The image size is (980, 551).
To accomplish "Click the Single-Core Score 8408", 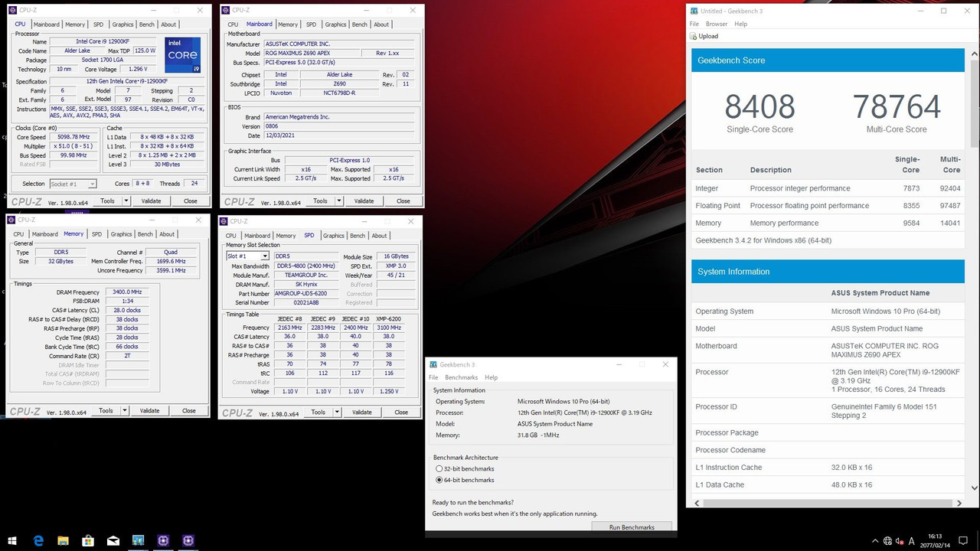I will 759,106.
